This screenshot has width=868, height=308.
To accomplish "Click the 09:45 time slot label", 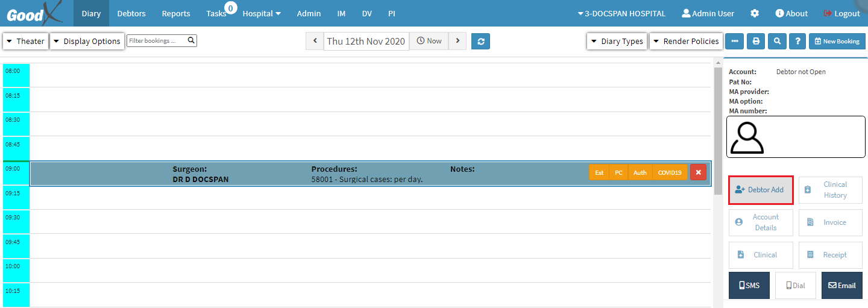I will coord(16,246).
